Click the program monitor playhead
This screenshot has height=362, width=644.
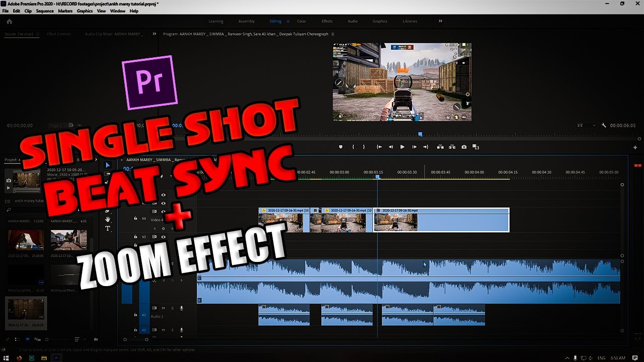click(420, 134)
